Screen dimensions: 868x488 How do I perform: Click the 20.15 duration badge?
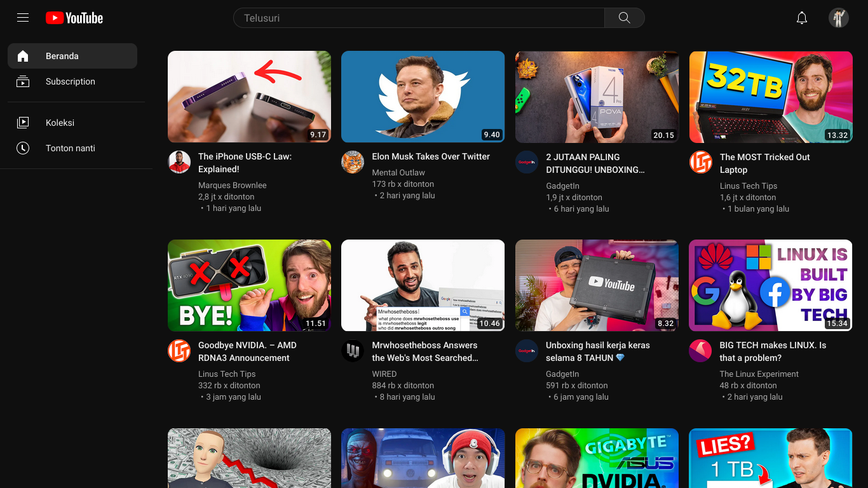pyautogui.click(x=663, y=135)
